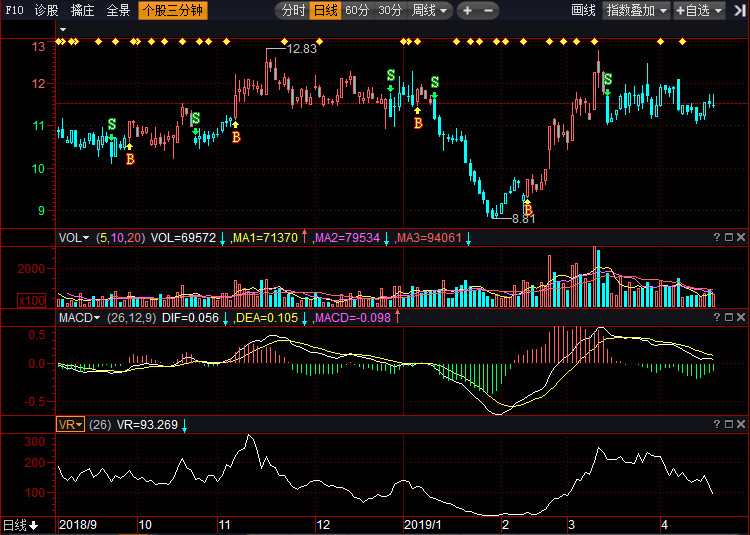Open the 指数叠加 index overlay dropdown
This screenshot has height=535, width=750.
637,11
